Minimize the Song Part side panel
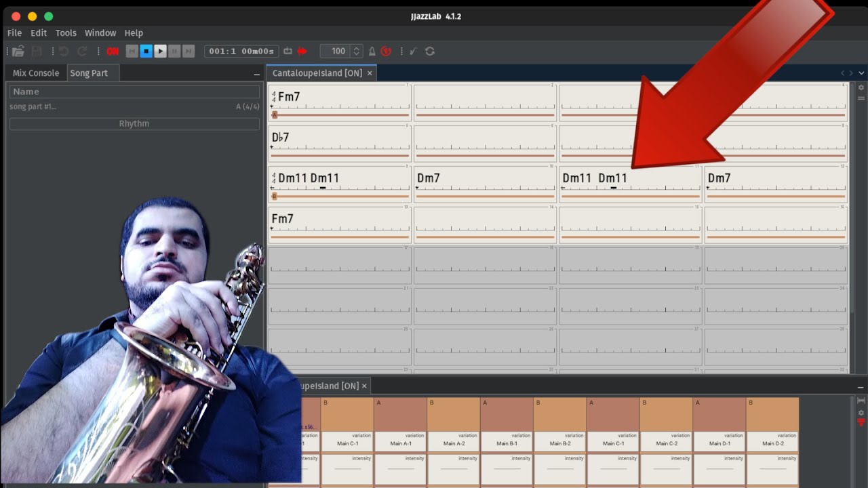Screen dimensions: 868x488 [257, 73]
